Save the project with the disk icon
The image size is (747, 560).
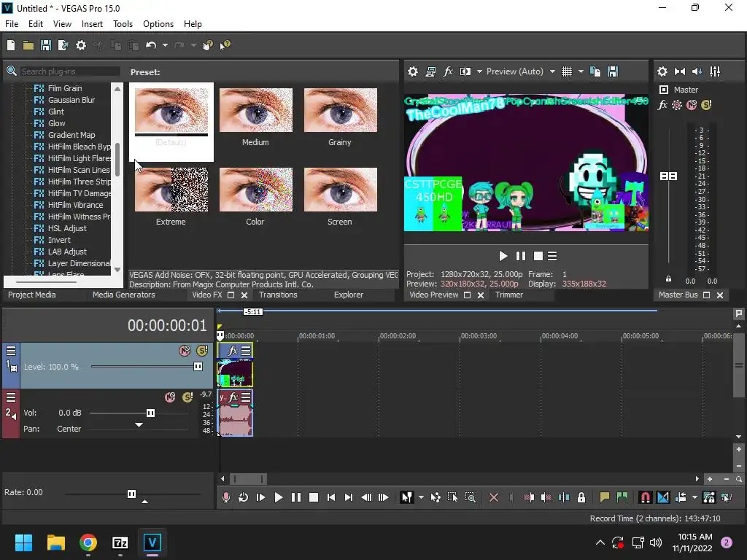[46, 45]
